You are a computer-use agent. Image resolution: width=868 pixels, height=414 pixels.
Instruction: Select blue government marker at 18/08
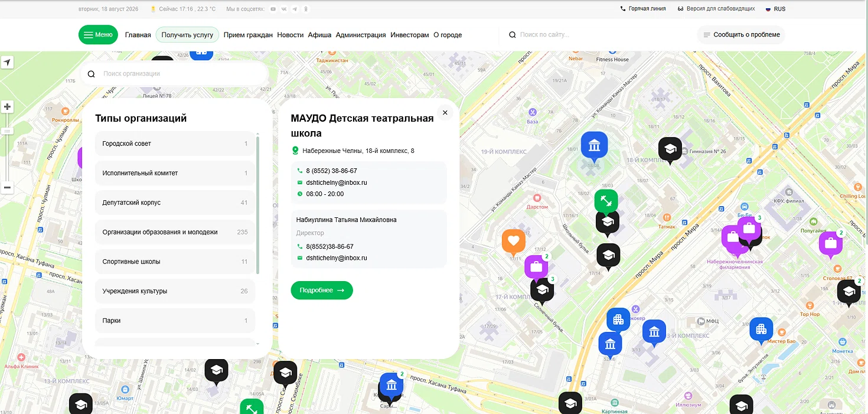tap(594, 146)
